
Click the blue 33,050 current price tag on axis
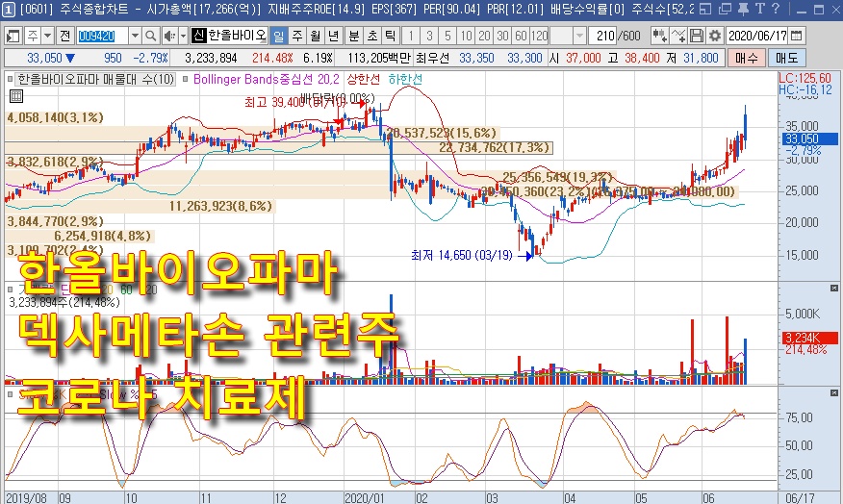pyautogui.click(x=809, y=139)
